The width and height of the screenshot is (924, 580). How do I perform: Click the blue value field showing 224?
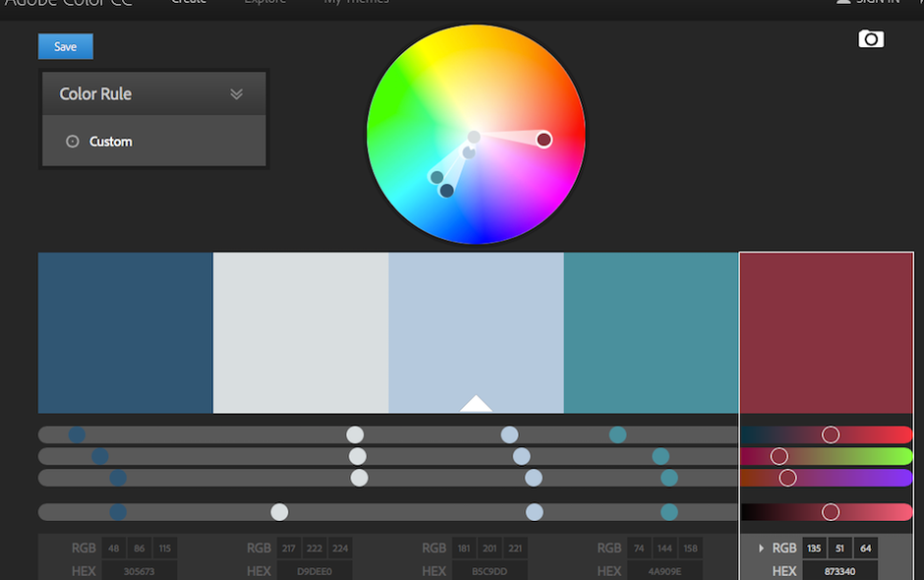[340, 549]
